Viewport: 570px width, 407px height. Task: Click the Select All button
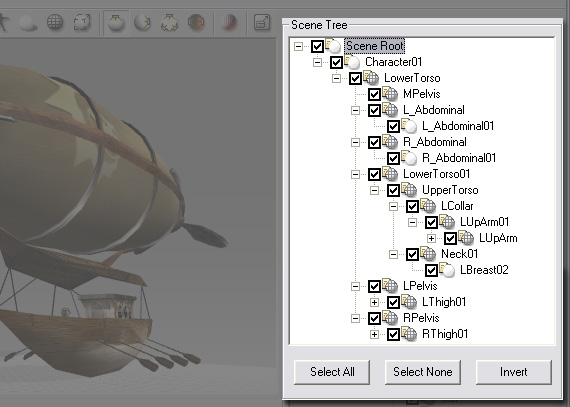pyautogui.click(x=332, y=372)
